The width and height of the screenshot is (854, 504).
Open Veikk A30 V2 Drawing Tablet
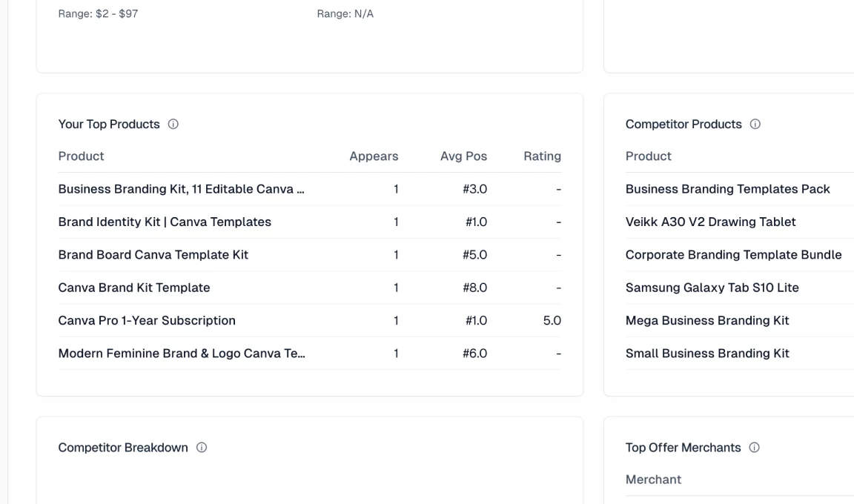(x=710, y=222)
